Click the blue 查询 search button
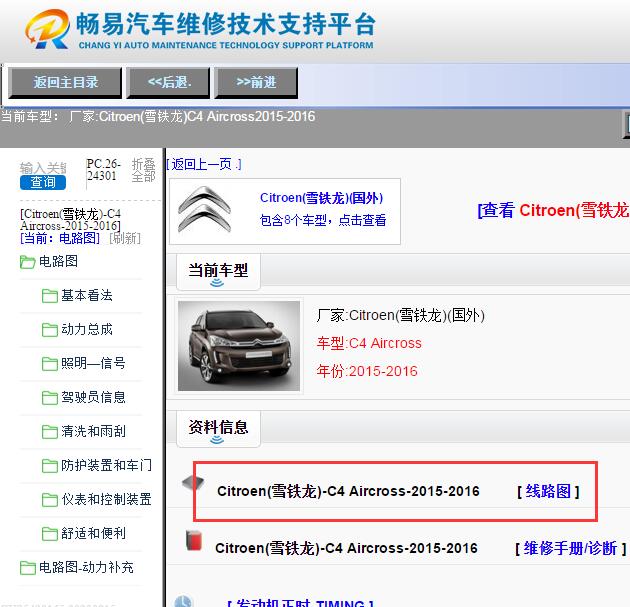Screen dimensions: 630x607 [43, 182]
